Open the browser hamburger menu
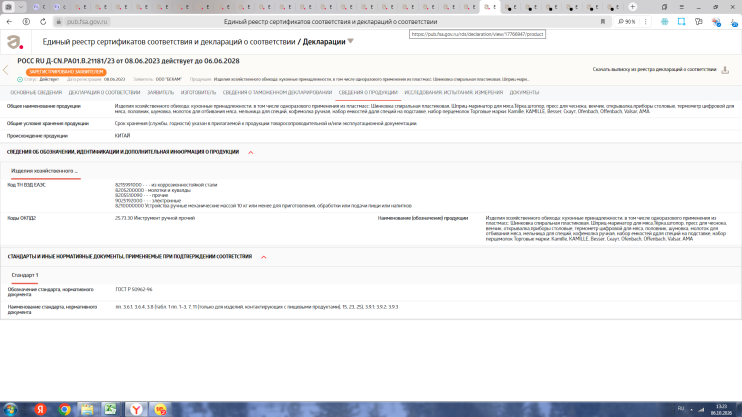This screenshot has height=417, width=742. 681,7
